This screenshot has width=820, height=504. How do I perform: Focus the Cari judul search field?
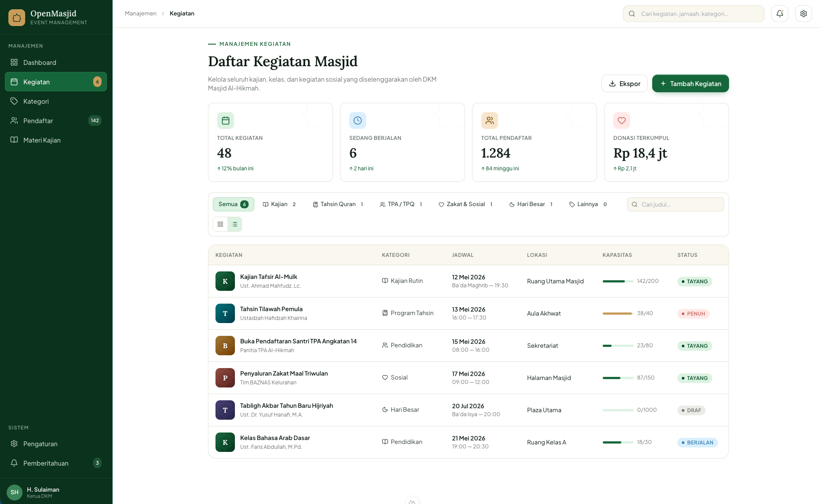676,204
